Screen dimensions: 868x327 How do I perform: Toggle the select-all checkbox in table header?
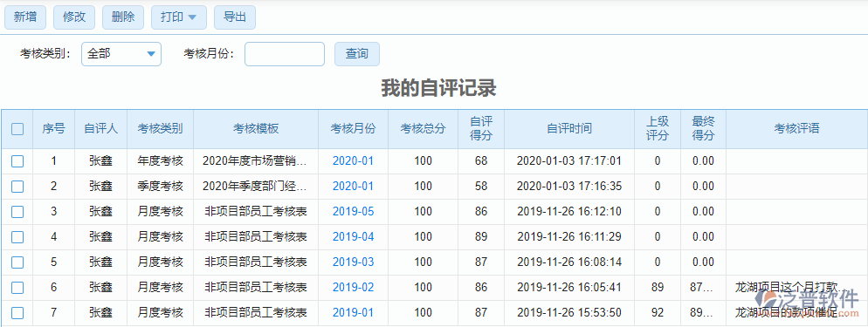coord(17,129)
